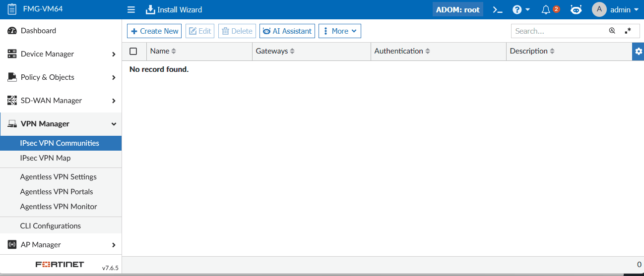The image size is (644, 276).
Task: Open column settings gear icon
Action: [638, 52]
